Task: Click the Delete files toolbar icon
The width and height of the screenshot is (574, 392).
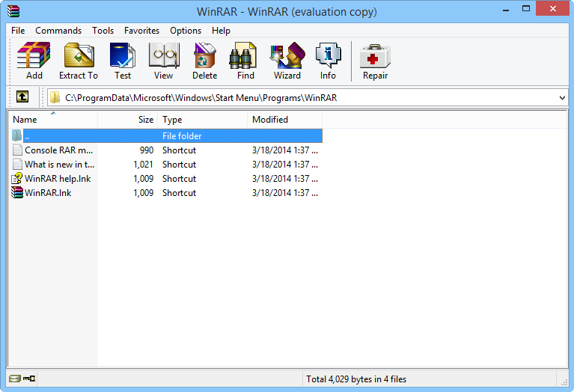Action: (x=204, y=61)
